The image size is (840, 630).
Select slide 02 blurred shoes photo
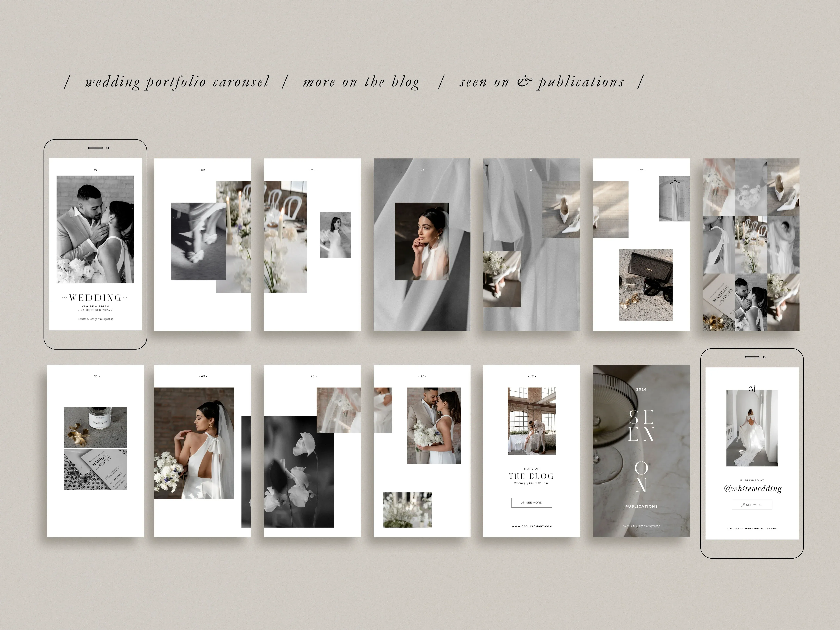pyautogui.click(x=198, y=241)
